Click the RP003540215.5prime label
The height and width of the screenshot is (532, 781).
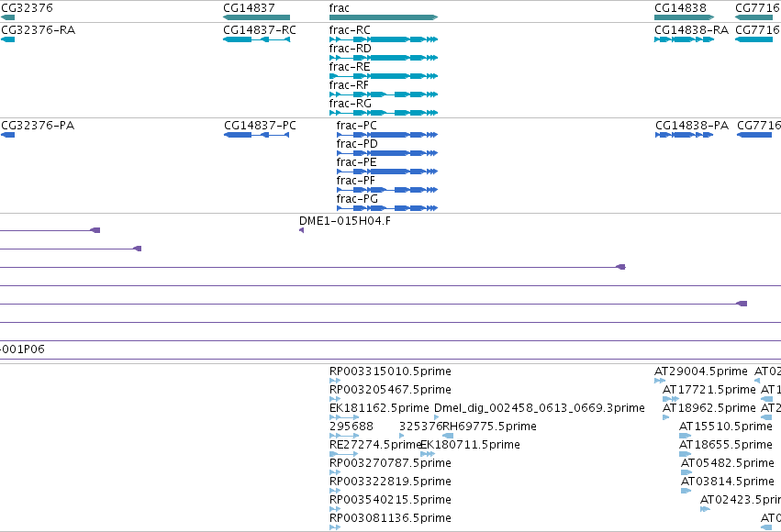point(391,500)
